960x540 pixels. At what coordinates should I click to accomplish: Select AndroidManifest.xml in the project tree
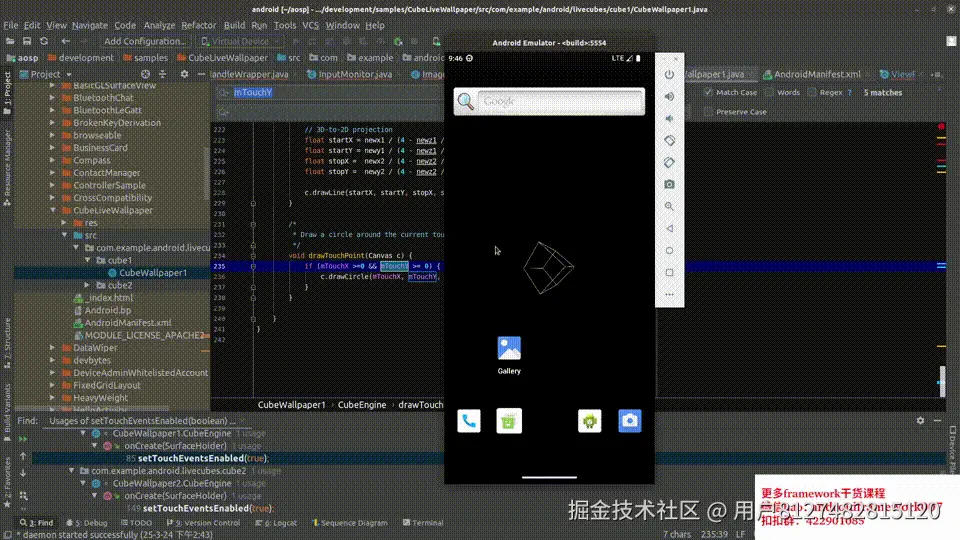127,323
